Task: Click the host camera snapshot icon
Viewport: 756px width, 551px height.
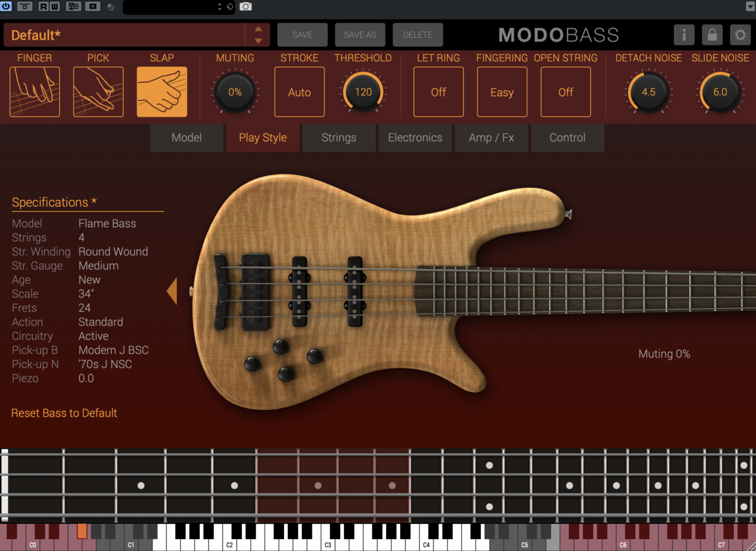Action: tap(246, 6)
